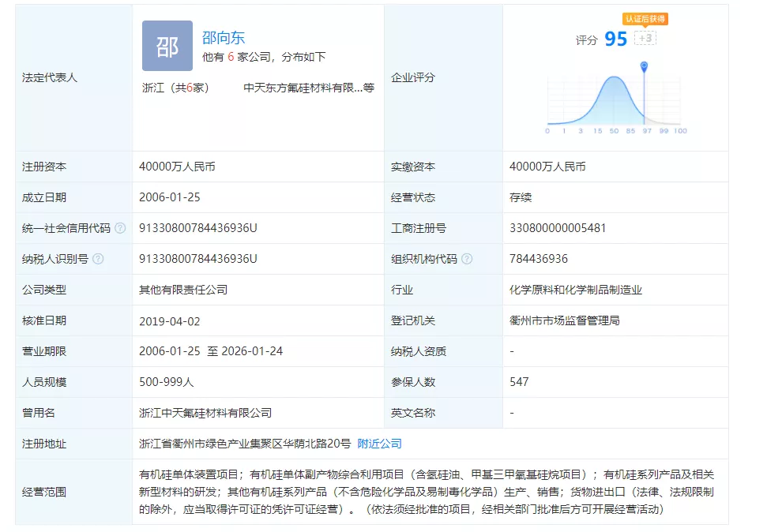The image size is (767, 532).
Task: Click the red 6 companies count
Action: pos(231,57)
